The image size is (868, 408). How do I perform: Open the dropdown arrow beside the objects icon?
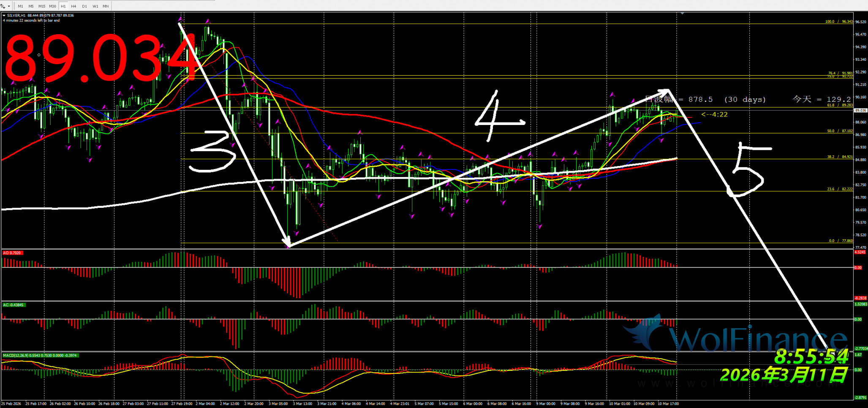[x=9, y=6]
